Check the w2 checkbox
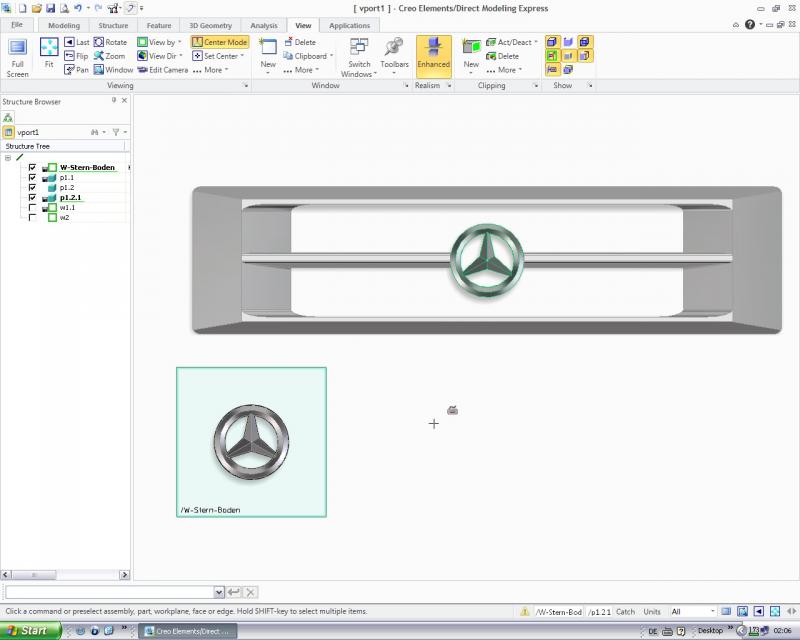This screenshot has height=640, width=800. 32,217
